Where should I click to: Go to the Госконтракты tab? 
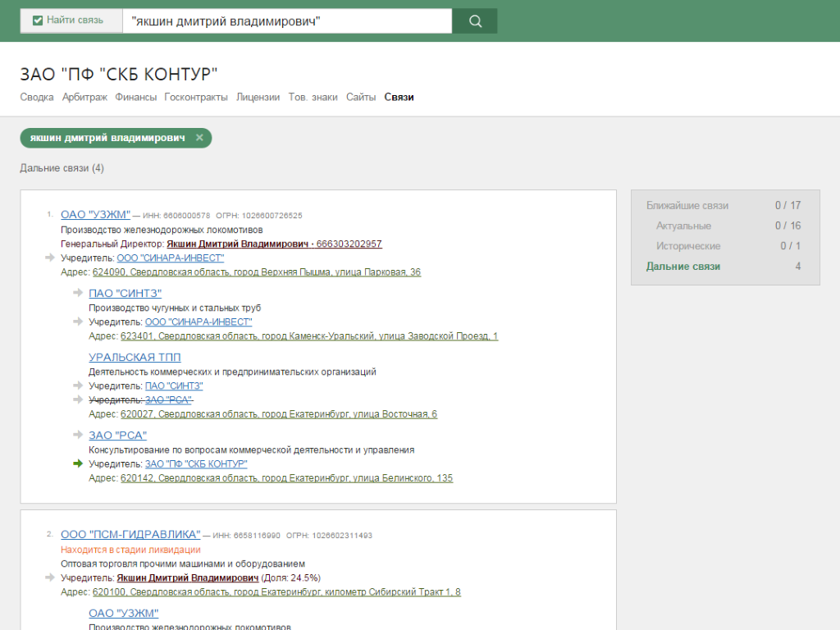196,97
